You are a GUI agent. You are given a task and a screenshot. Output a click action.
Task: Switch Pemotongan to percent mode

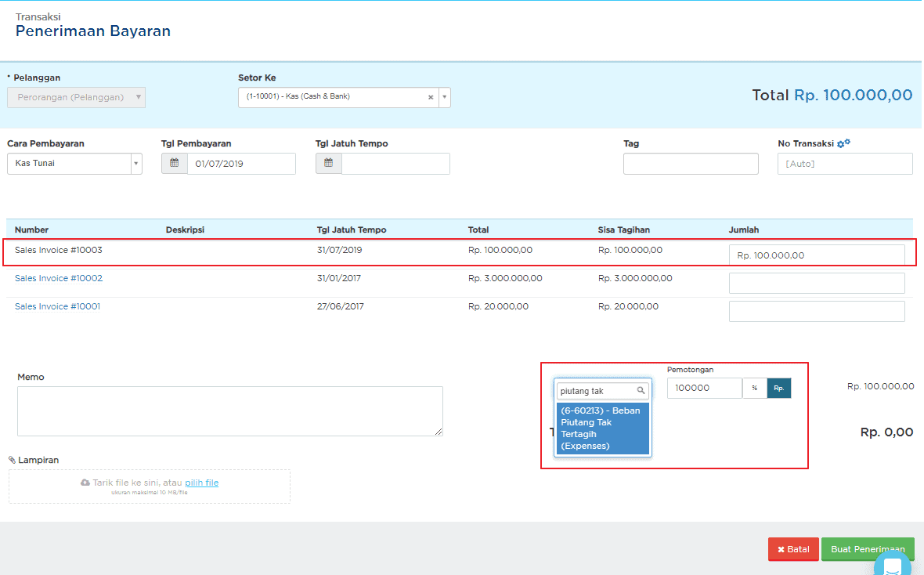(754, 388)
